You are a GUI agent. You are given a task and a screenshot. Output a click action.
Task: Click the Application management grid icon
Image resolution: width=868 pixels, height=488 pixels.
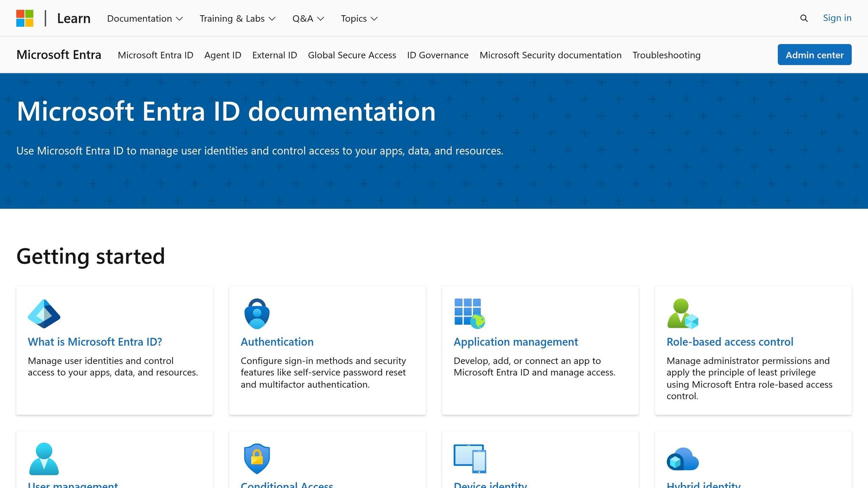pos(470,313)
